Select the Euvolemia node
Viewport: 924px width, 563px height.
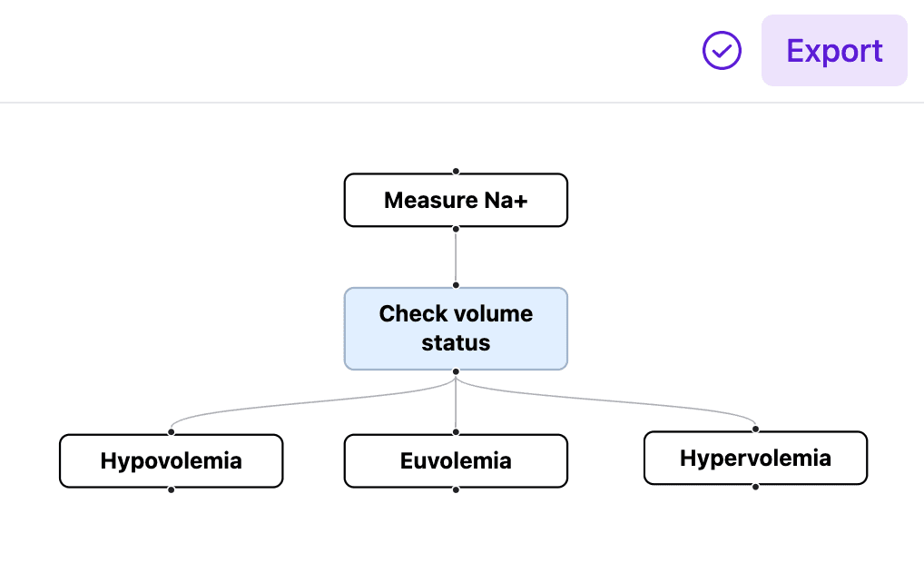click(456, 460)
